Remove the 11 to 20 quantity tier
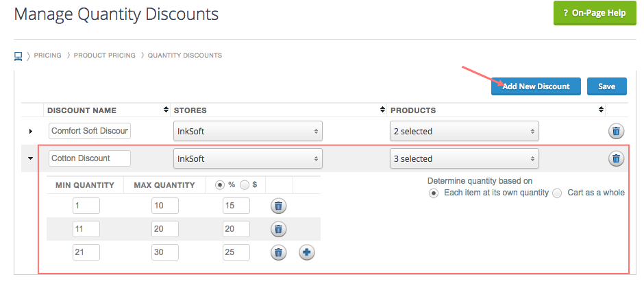The image size is (644, 290). pyautogui.click(x=278, y=229)
